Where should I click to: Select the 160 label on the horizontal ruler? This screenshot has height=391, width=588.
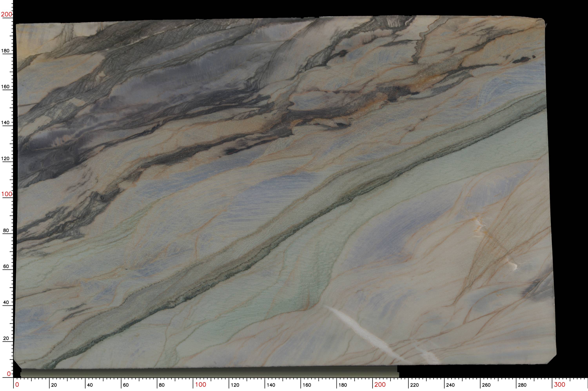pos(307,385)
